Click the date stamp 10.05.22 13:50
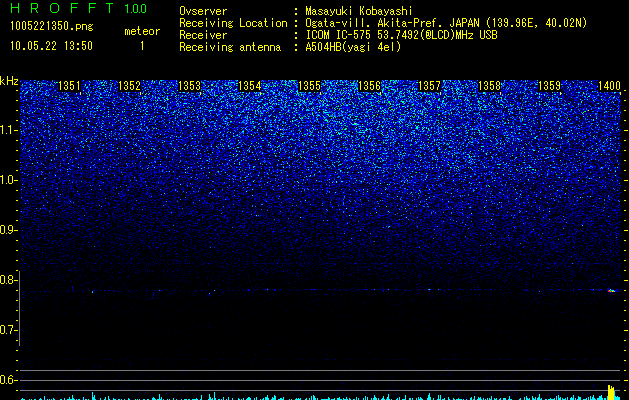The width and height of the screenshot is (629, 400). [x=51, y=46]
